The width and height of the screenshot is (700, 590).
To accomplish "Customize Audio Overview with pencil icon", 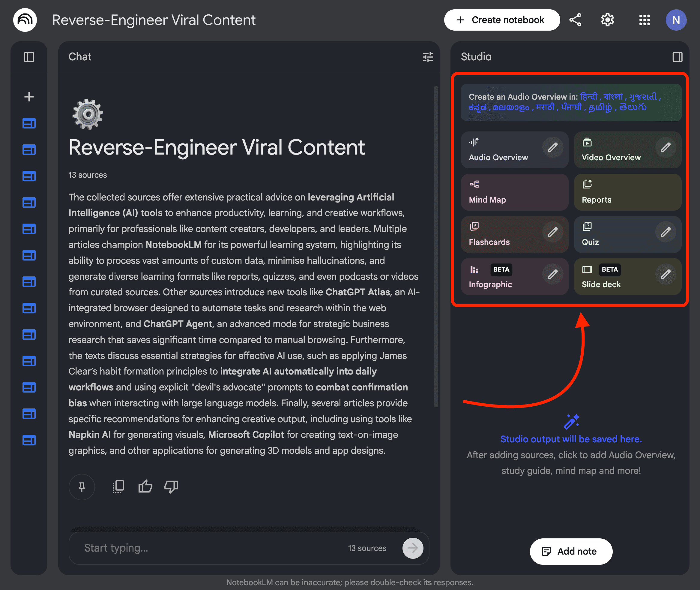I will 552,148.
